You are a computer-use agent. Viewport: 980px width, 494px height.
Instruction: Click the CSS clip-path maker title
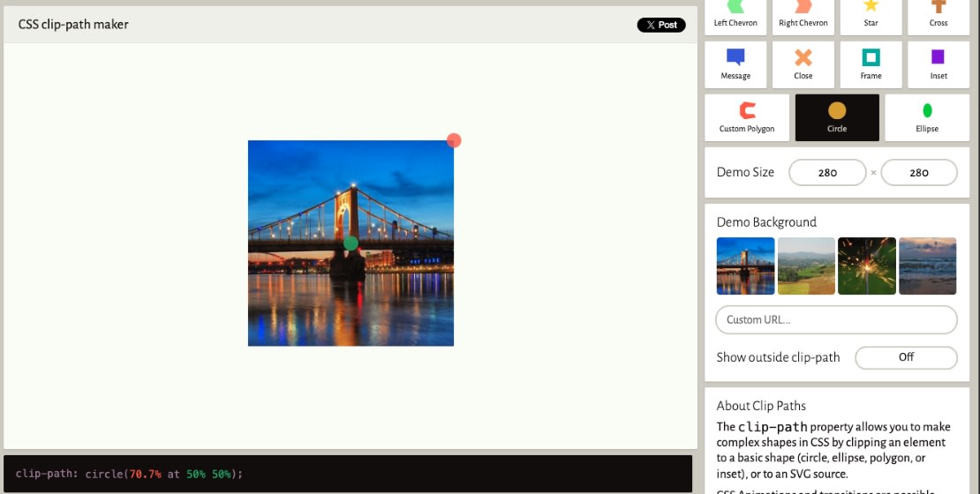tap(73, 25)
